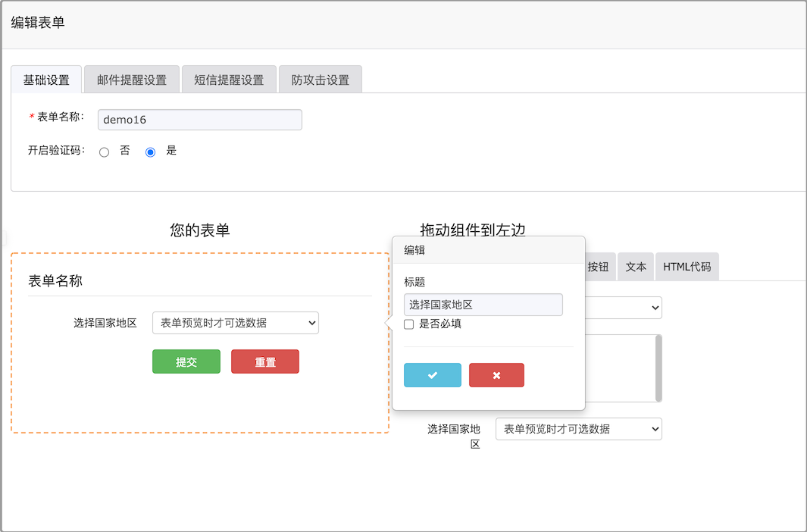Click the blue checkmark to confirm edits
This screenshot has height=532, width=807.
click(432, 374)
